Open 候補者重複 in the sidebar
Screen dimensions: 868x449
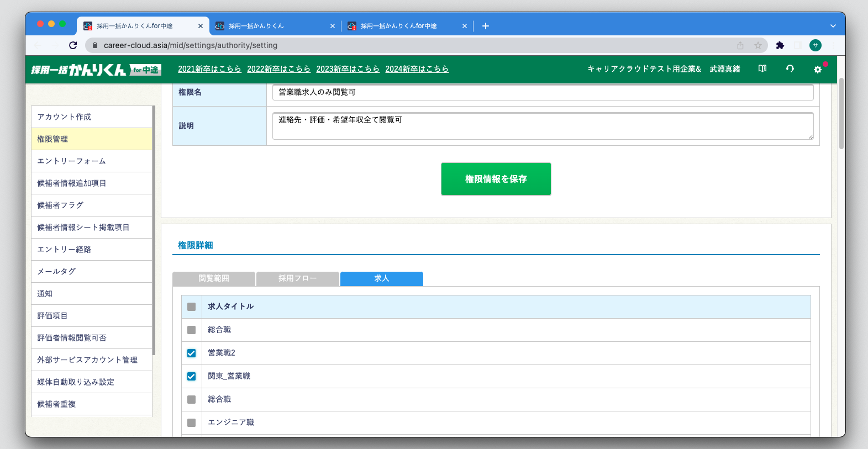tap(92, 404)
